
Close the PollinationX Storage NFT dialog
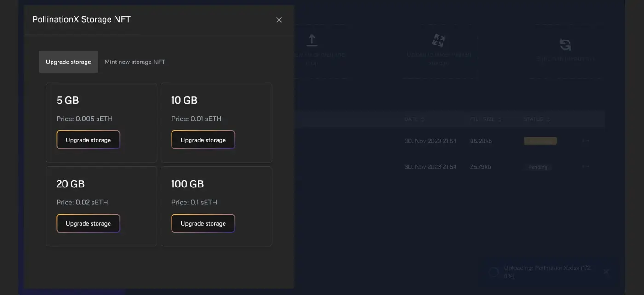point(279,20)
